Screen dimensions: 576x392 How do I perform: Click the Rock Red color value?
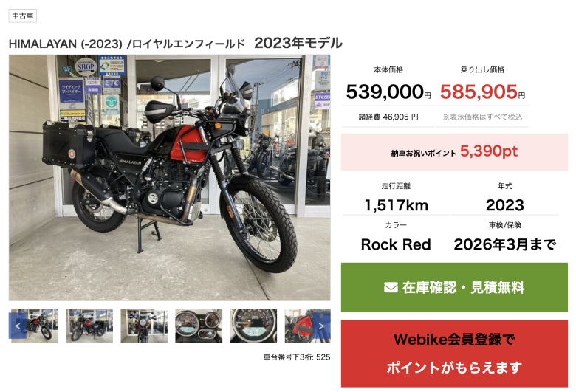[396, 244]
